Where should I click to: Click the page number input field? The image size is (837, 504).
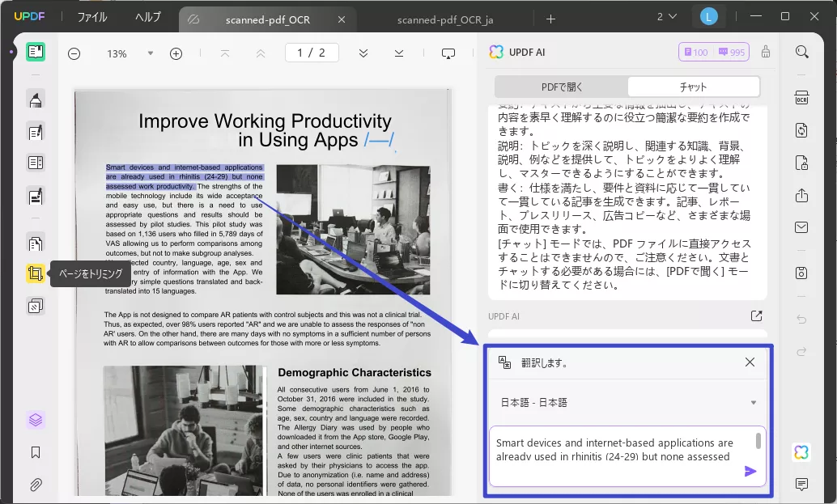tap(312, 53)
